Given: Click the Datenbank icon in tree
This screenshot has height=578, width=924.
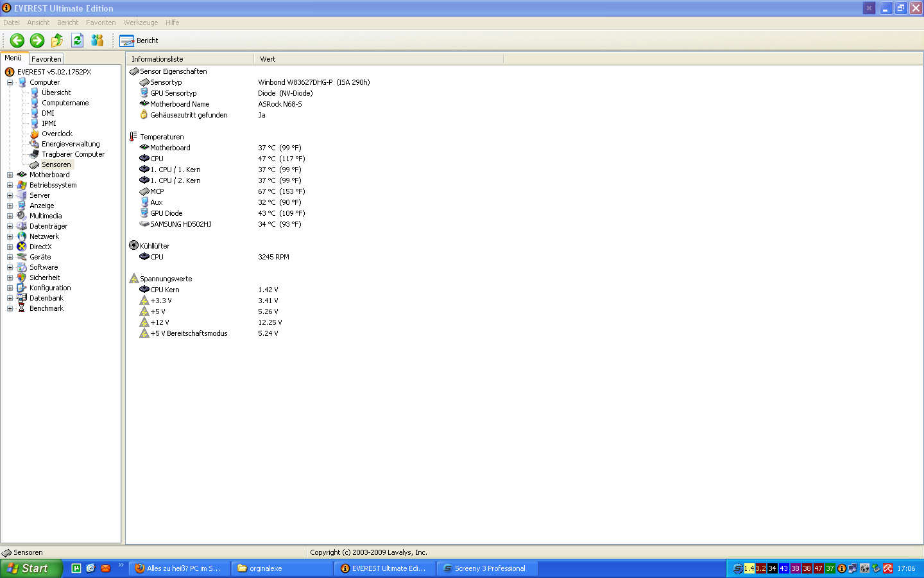Looking at the screenshot, I should click(22, 298).
